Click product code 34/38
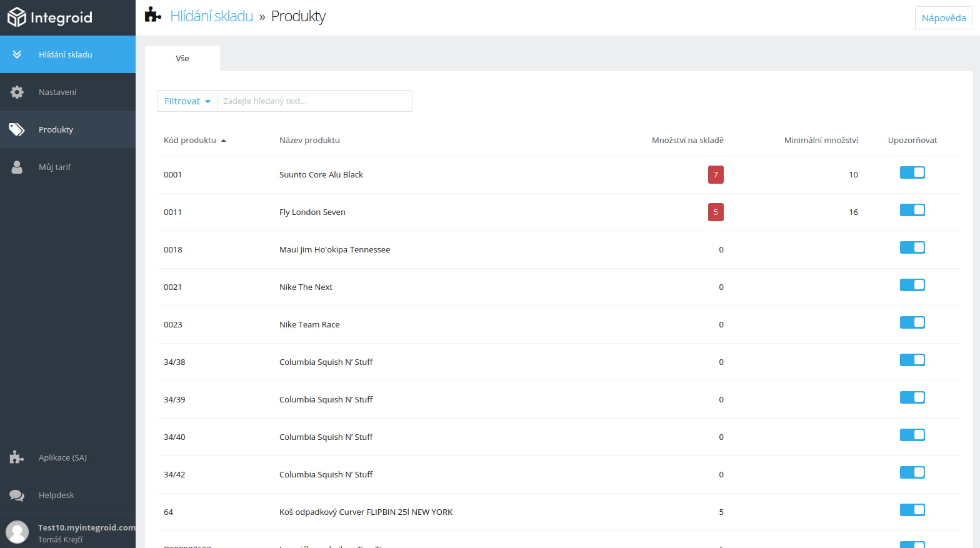 174,362
